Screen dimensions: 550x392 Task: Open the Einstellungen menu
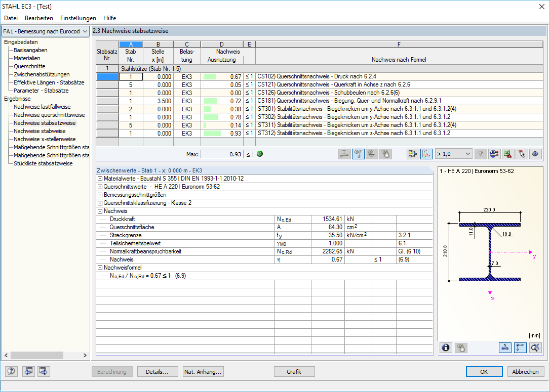point(77,18)
